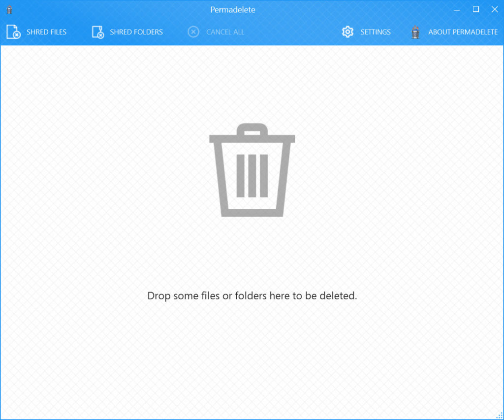
Task: Click the 'Drop some files or folders' message
Action: tap(252, 296)
